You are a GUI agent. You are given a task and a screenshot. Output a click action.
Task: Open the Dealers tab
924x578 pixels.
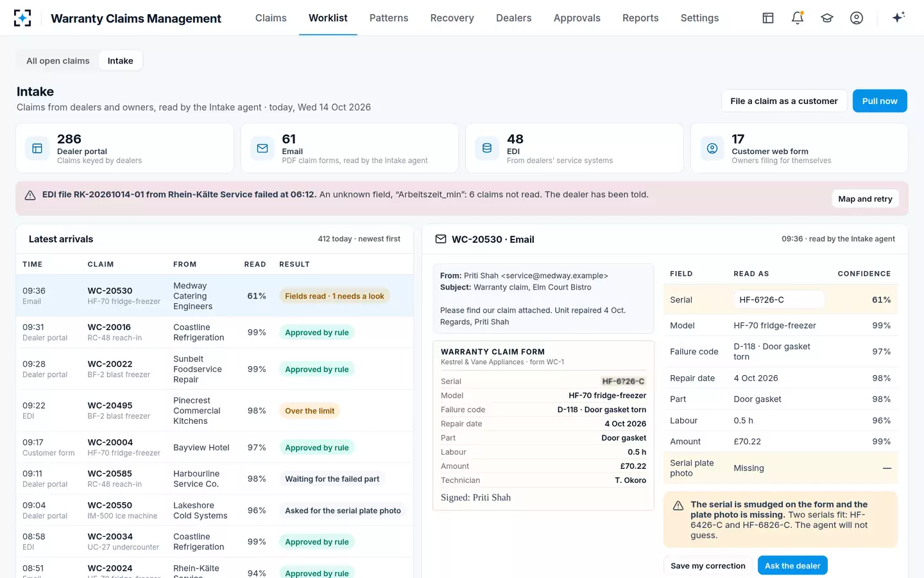tap(514, 18)
